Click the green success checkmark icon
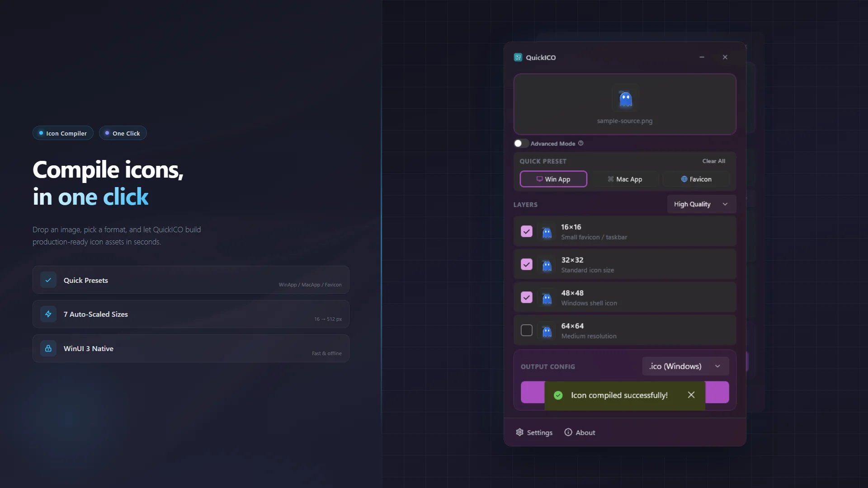The image size is (868, 488). tap(558, 395)
